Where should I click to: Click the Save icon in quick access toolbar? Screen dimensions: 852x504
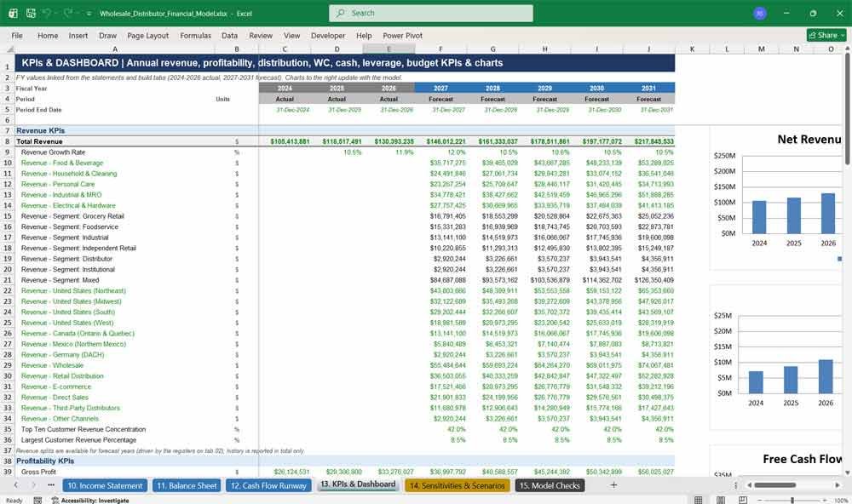coord(31,13)
